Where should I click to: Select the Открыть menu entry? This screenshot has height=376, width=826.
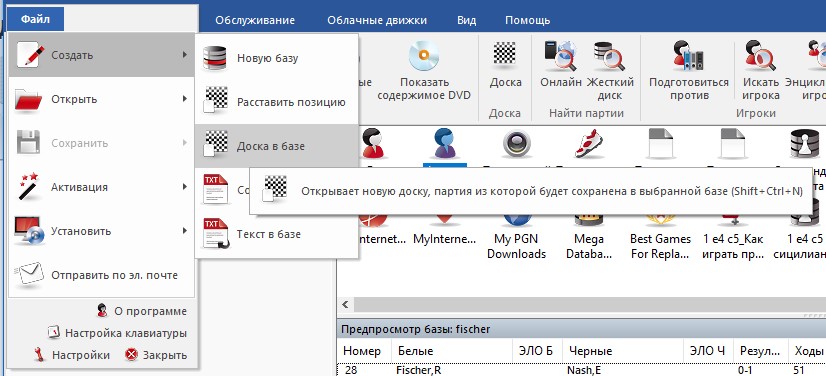[102, 99]
